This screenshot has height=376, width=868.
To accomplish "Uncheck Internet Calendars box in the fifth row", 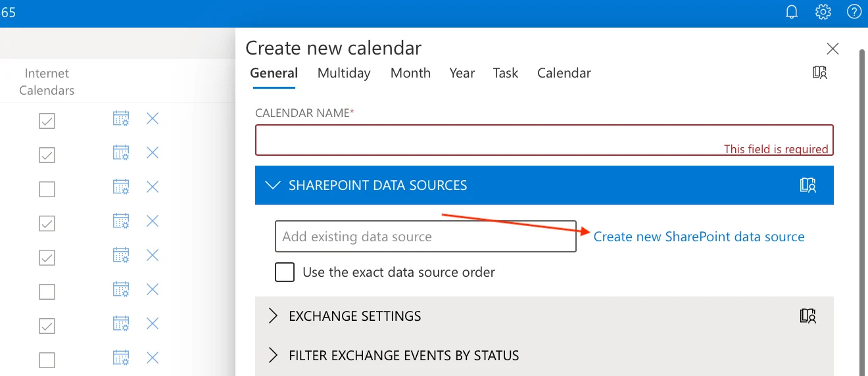I will (47, 258).
